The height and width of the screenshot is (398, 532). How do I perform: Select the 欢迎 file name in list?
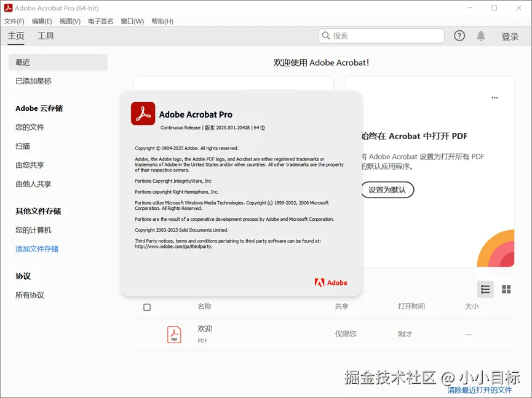205,328
